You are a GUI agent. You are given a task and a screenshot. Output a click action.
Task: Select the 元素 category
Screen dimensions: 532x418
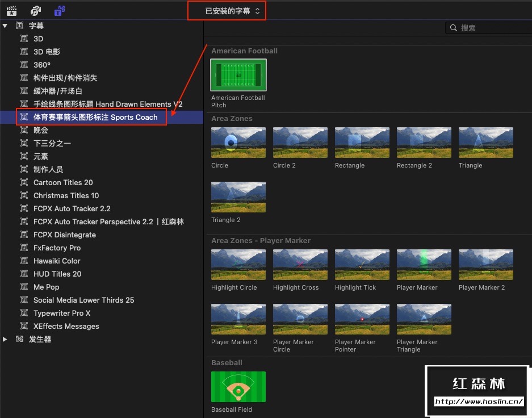click(41, 156)
